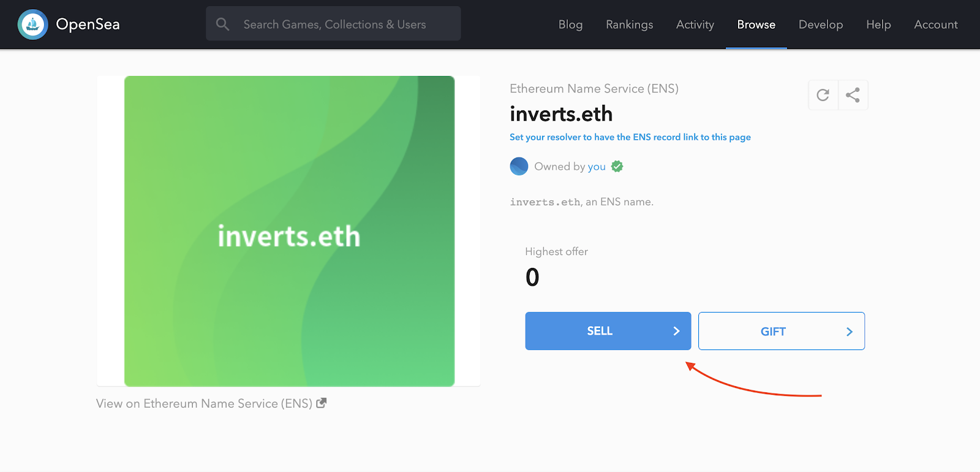Click the OpenSea ship logo icon
Screen dimensions: 980x472
33,25
